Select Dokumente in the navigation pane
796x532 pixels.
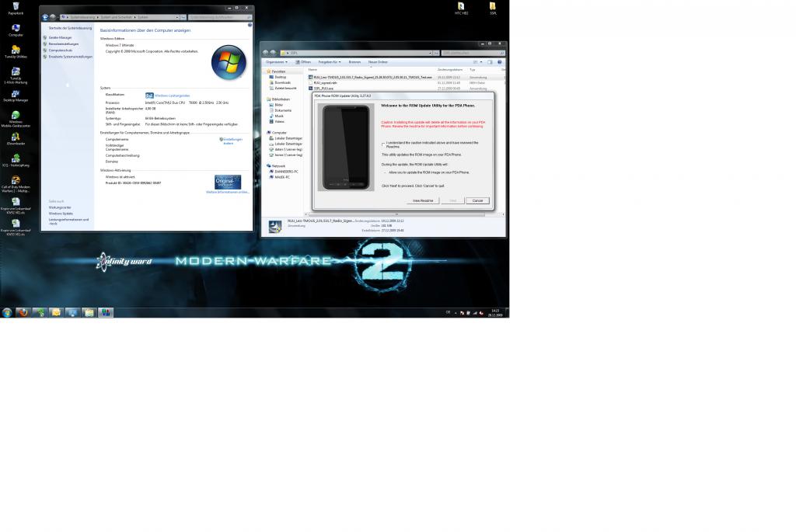[x=283, y=110]
